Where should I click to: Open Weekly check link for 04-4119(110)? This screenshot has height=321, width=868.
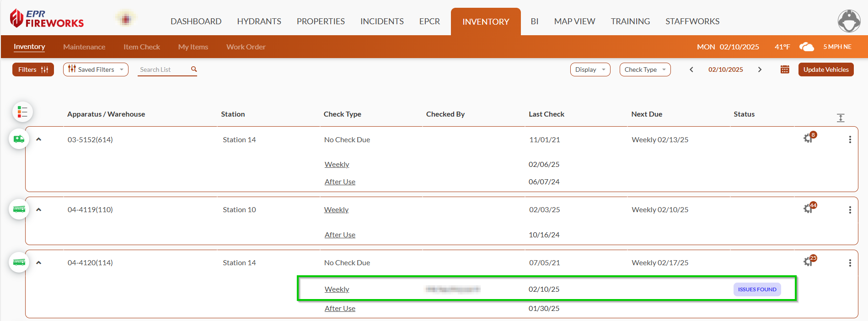336,210
